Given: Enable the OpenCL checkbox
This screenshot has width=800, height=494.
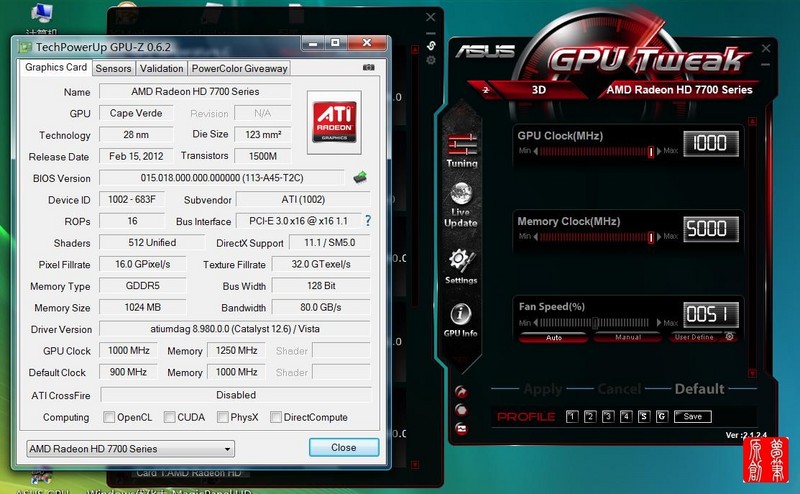Looking at the screenshot, I should [x=109, y=417].
